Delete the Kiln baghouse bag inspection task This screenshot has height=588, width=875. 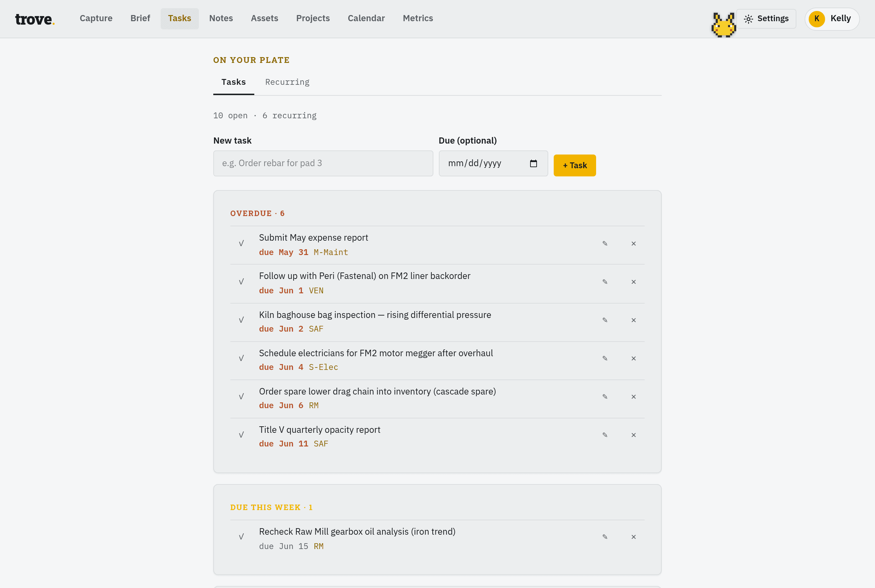click(634, 320)
